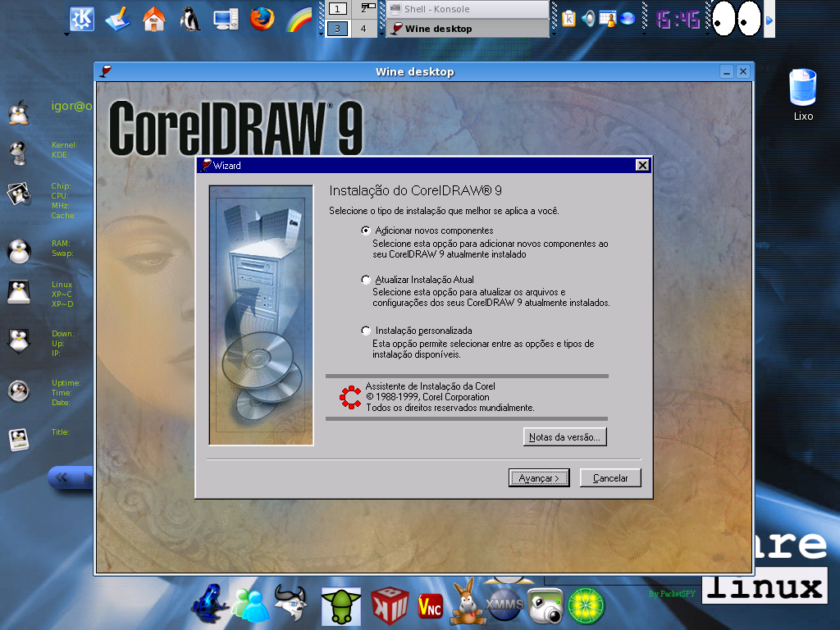Screen dimensions: 840x630
Task: Click the icon beside Title label
Action: pos(19,440)
